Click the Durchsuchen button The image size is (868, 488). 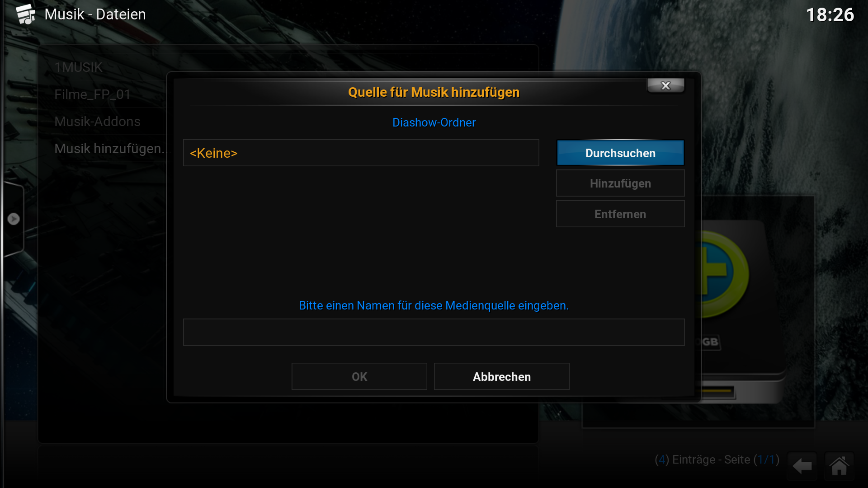620,153
